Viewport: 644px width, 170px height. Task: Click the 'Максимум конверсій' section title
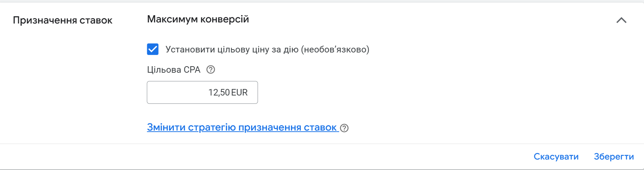click(x=198, y=19)
